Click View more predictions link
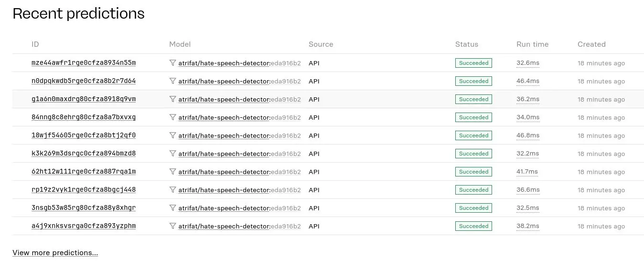644x269 pixels. pos(55,253)
